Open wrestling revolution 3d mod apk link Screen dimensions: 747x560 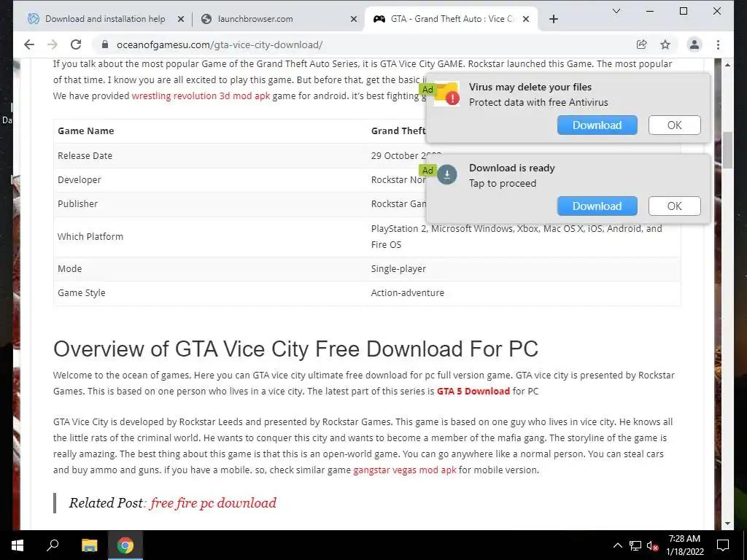(201, 96)
